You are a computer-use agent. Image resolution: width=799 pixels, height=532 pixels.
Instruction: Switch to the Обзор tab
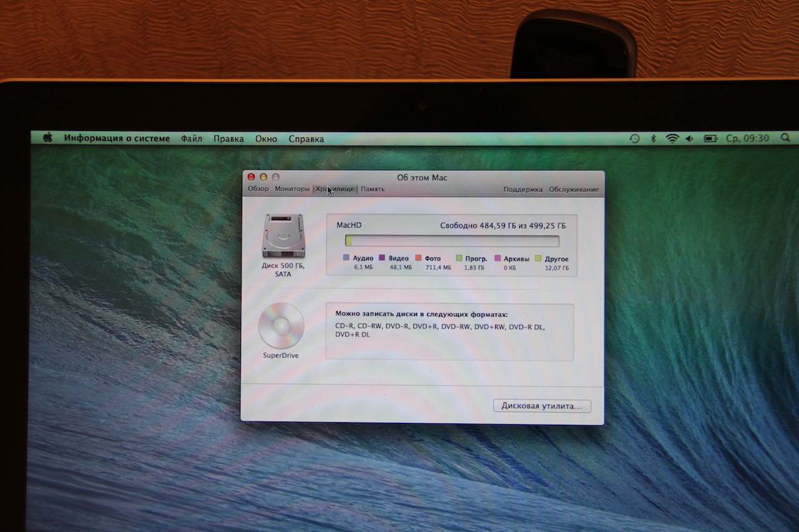tap(258, 189)
